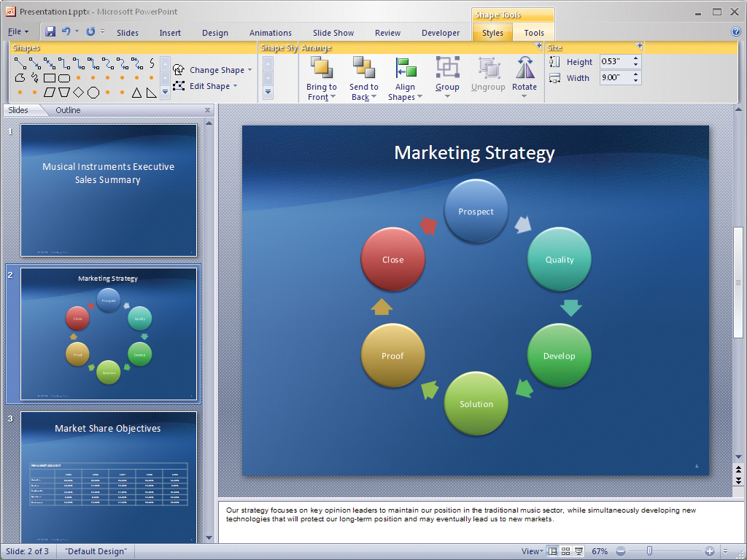Click the Undo arrow icon

pos(66,31)
